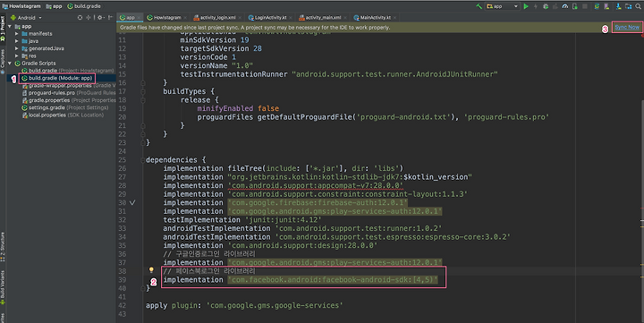Select gradle.properties (Project Properties)
The height and width of the screenshot is (323, 644).
point(69,100)
